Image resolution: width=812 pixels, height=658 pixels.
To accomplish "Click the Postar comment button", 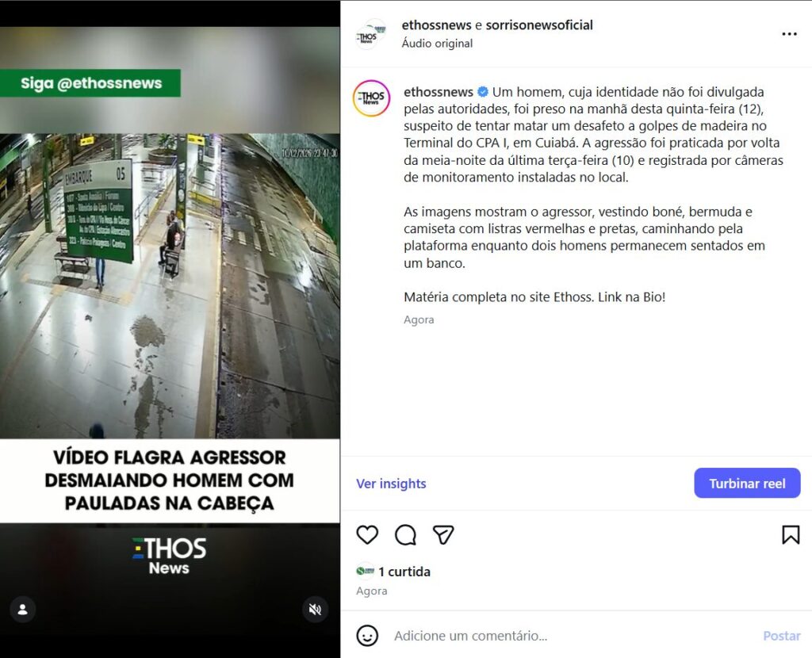I will tap(781, 635).
